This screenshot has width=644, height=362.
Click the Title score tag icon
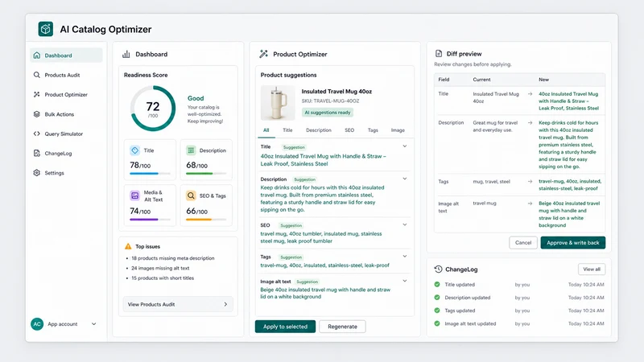pos(134,150)
